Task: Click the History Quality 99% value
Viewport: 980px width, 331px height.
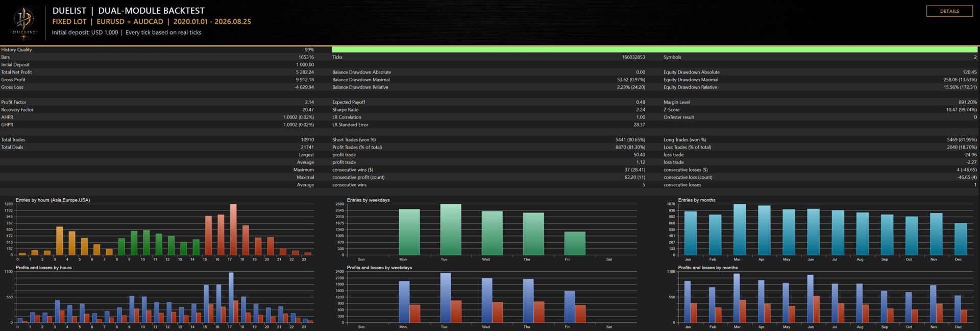Action: pyautogui.click(x=309, y=50)
